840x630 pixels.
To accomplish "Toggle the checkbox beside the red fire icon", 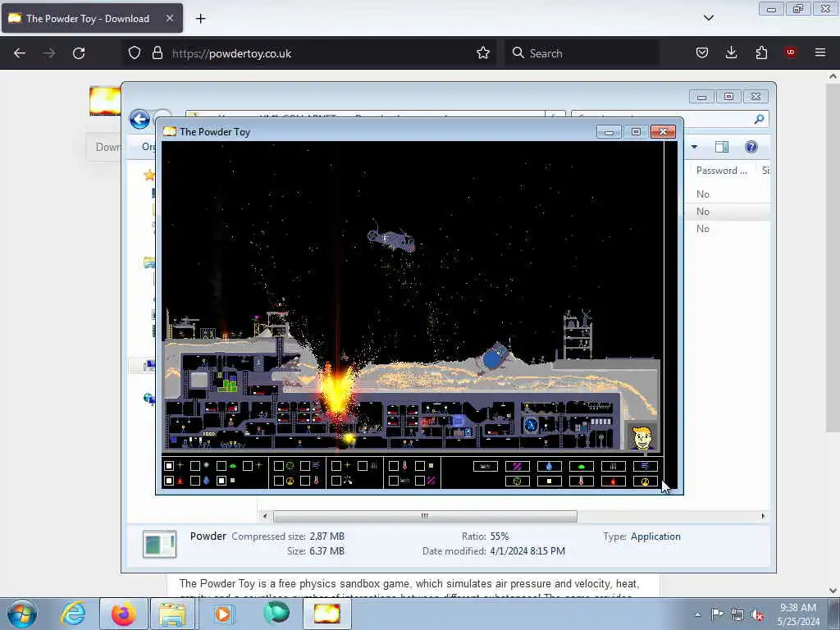I will coord(169,481).
